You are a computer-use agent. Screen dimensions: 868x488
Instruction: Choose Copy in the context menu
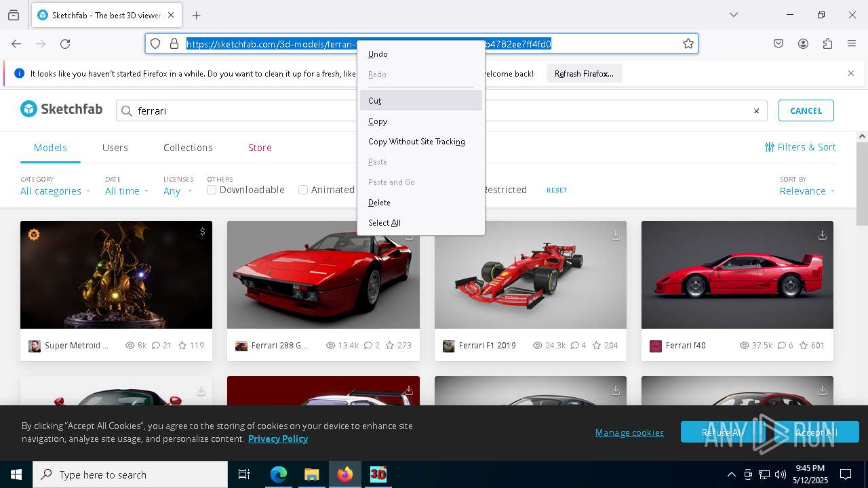(x=421, y=121)
